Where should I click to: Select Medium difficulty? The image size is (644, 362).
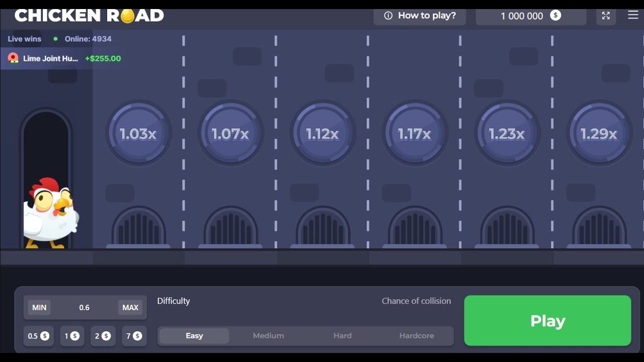[268, 336]
